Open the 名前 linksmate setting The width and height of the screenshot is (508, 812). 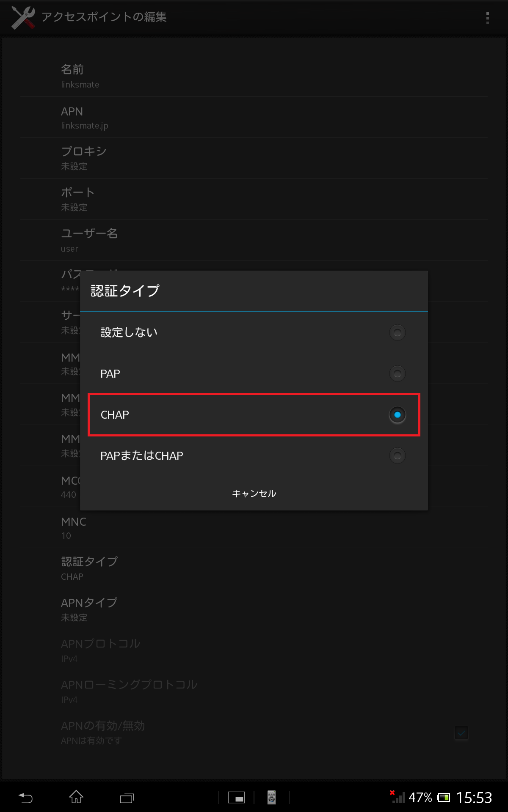254,76
